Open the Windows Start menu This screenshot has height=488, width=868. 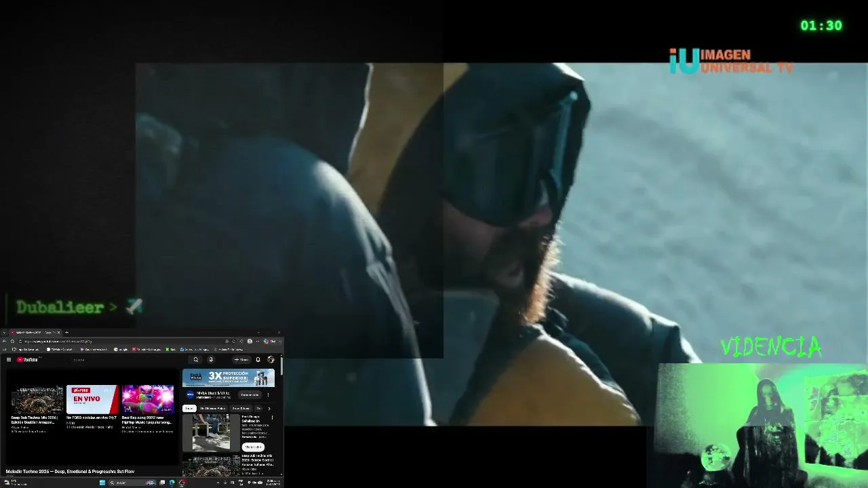pos(102,483)
